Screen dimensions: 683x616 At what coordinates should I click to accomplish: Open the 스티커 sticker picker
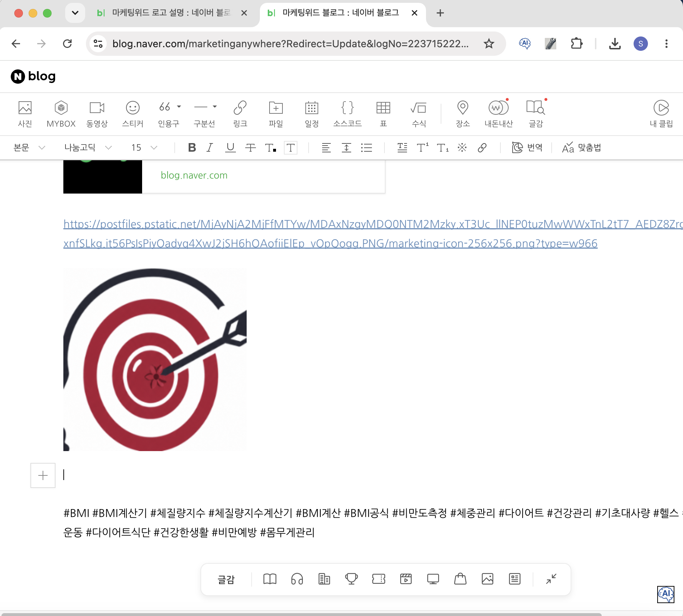click(133, 114)
